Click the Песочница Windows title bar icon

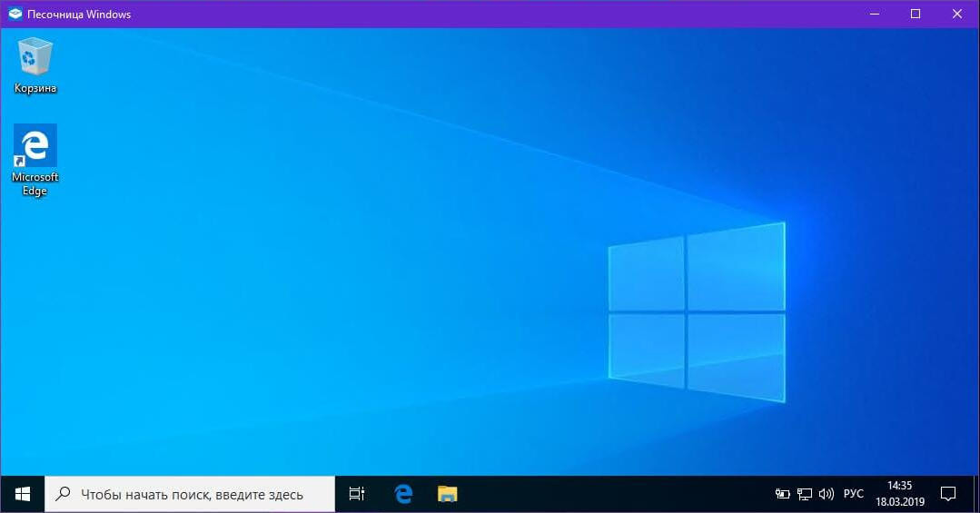(15, 14)
